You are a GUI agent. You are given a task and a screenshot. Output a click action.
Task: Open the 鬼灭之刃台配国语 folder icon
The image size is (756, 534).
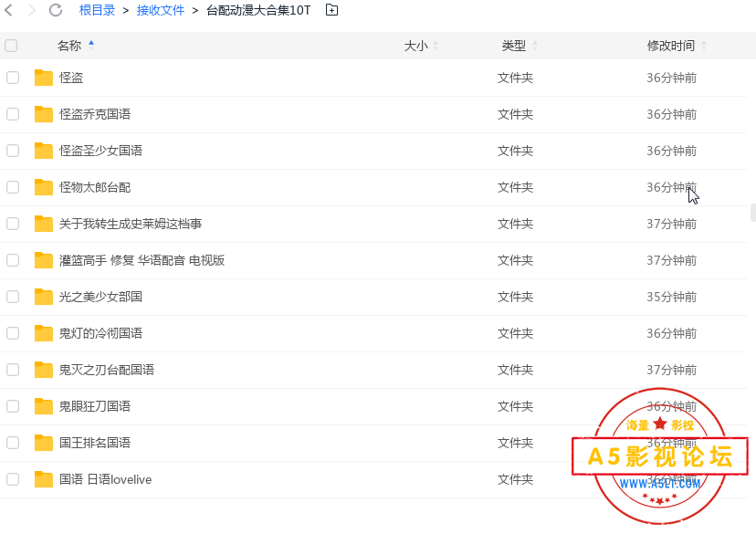(44, 370)
